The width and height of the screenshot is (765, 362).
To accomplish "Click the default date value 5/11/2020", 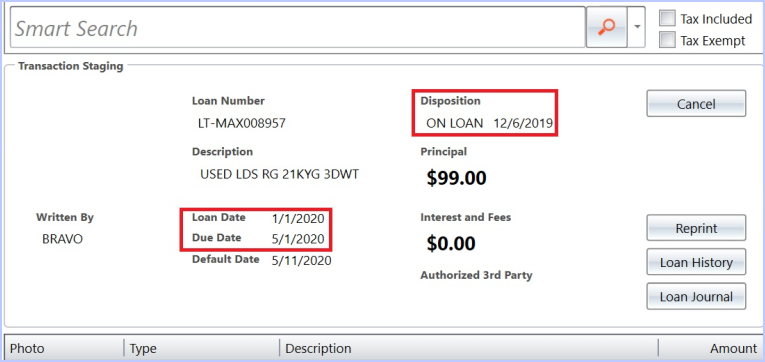I will [x=302, y=261].
